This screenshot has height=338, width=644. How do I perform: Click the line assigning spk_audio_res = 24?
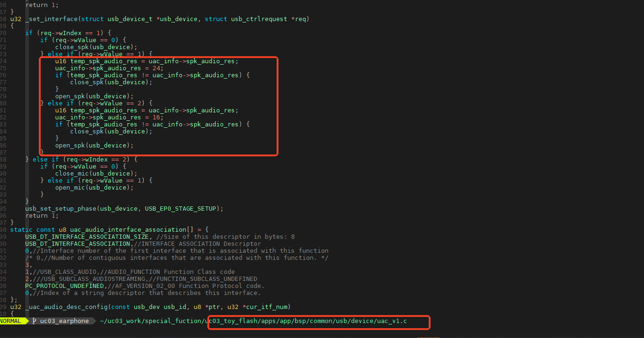point(109,68)
